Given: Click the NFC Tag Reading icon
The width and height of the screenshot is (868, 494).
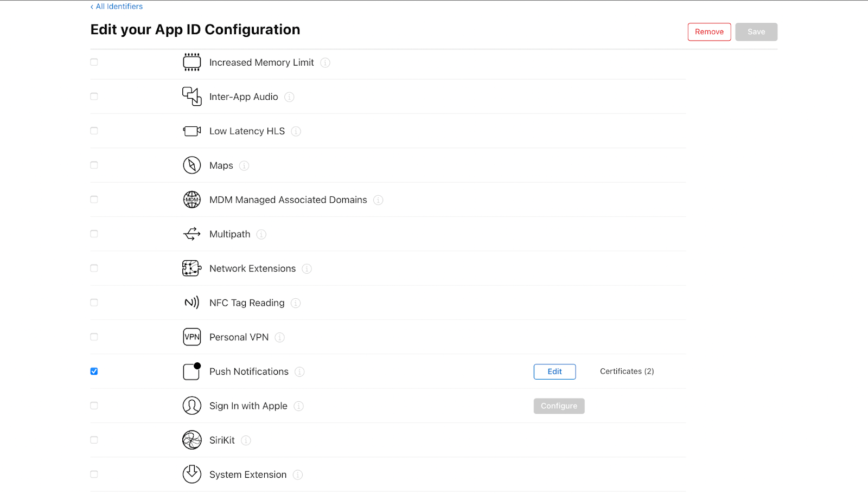Looking at the screenshot, I should point(192,303).
